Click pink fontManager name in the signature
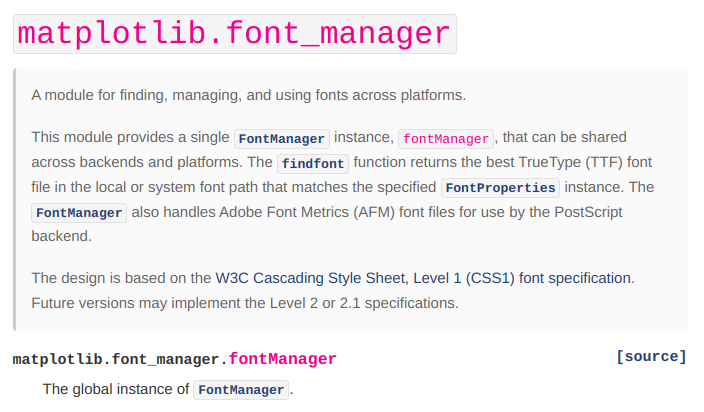Viewport: 704px width, 412px height. pyautogui.click(x=283, y=358)
